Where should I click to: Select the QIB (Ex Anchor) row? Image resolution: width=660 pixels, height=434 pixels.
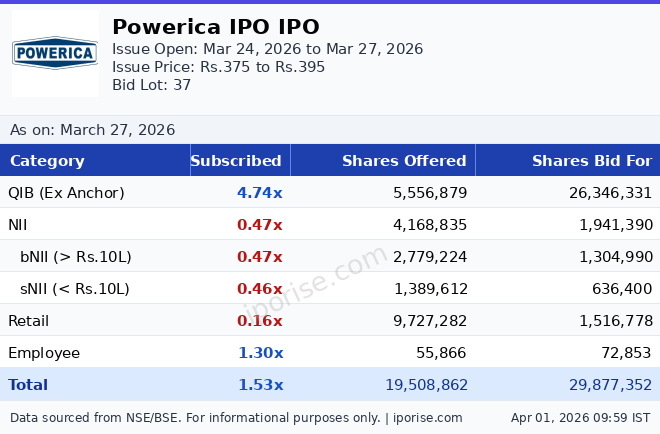point(66,193)
